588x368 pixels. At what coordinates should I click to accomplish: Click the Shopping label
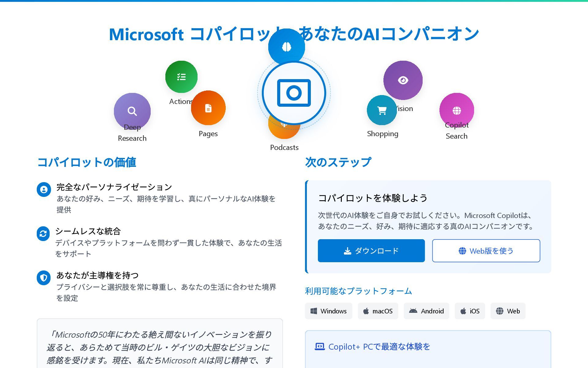tap(383, 134)
